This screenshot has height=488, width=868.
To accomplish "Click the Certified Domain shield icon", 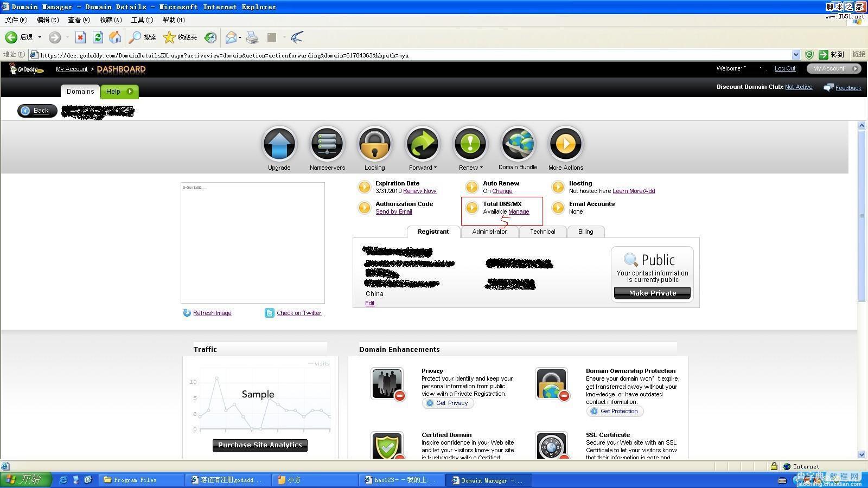I will tap(387, 446).
